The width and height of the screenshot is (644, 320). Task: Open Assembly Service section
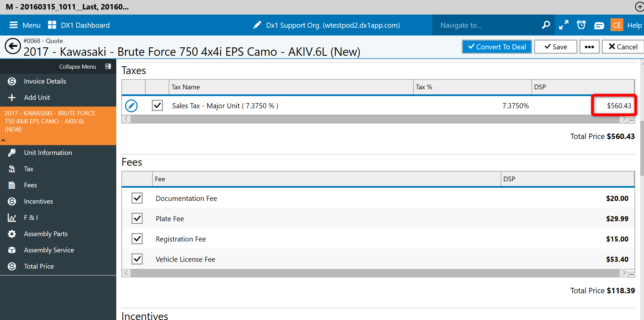(49, 250)
